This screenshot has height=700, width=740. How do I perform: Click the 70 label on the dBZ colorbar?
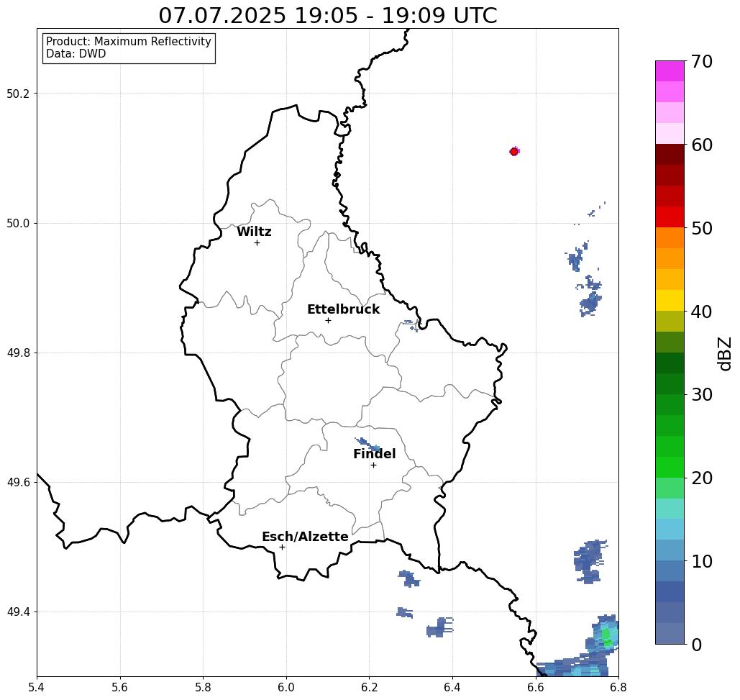click(x=702, y=61)
